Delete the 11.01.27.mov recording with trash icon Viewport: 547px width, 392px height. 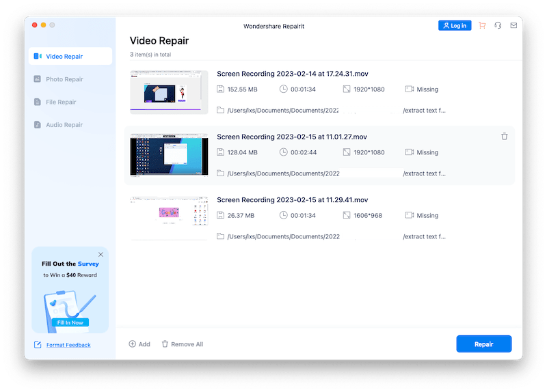tap(505, 136)
